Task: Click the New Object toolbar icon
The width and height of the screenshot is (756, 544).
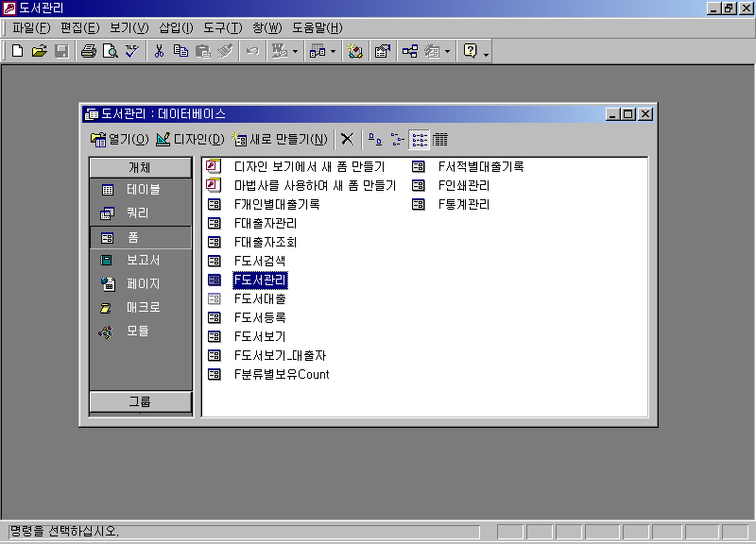Action: [x=432, y=51]
